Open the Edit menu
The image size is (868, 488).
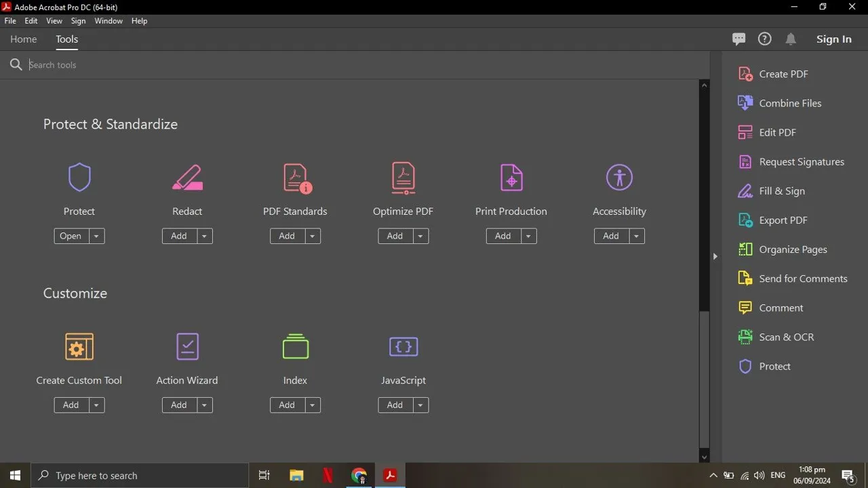click(x=31, y=21)
